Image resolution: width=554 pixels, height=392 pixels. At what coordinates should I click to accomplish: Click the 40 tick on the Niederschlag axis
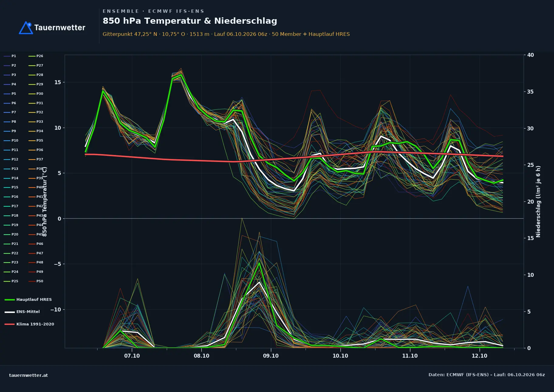point(531,55)
